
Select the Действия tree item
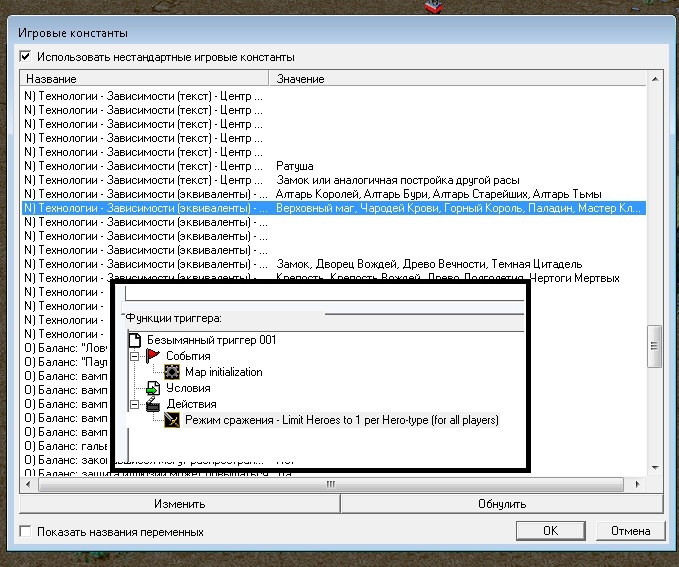click(191, 404)
